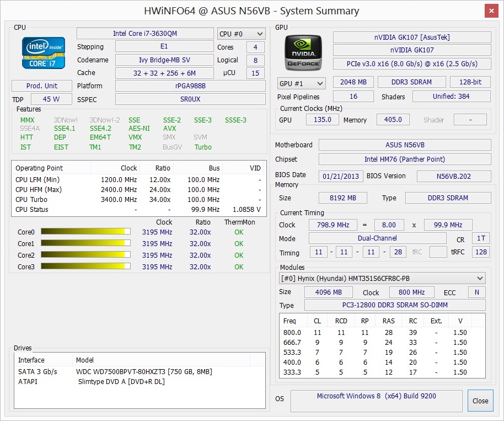This screenshot has width=504, height=421.
Task: Click the memory clock 798.9 MHz field
Action: pos(333,225)
